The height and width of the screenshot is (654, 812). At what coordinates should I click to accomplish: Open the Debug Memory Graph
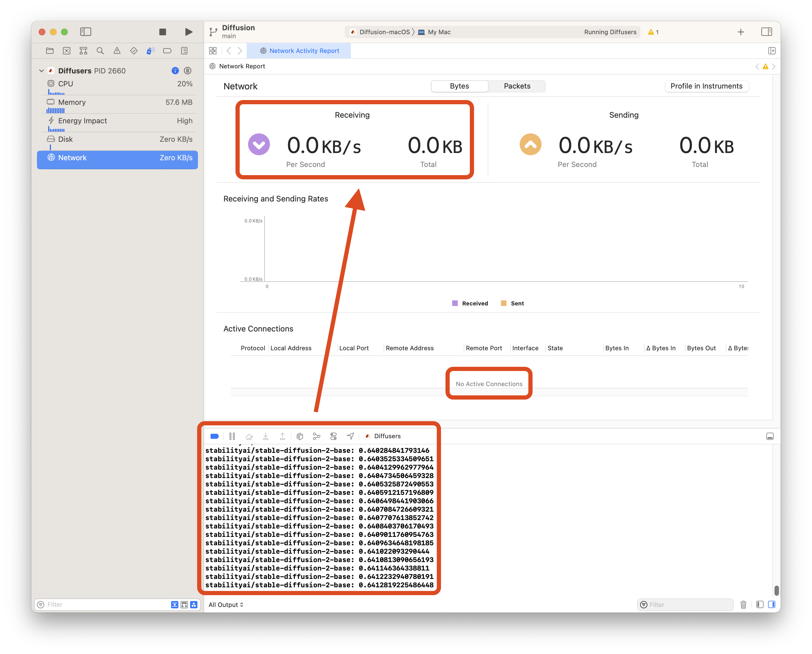pos(316,436)
